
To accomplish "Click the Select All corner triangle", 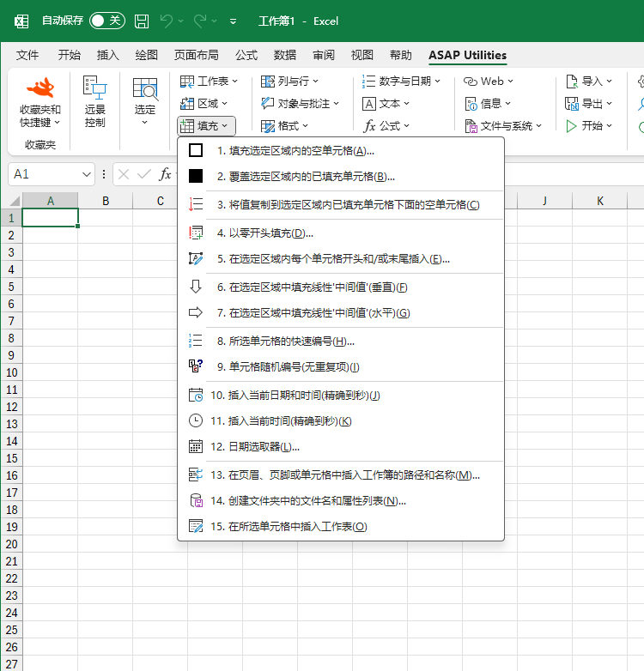I will tap(15, 200).
